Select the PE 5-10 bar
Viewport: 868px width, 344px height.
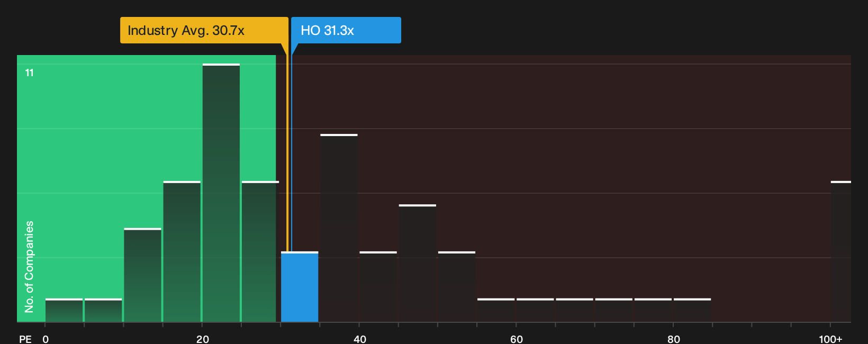103,311
